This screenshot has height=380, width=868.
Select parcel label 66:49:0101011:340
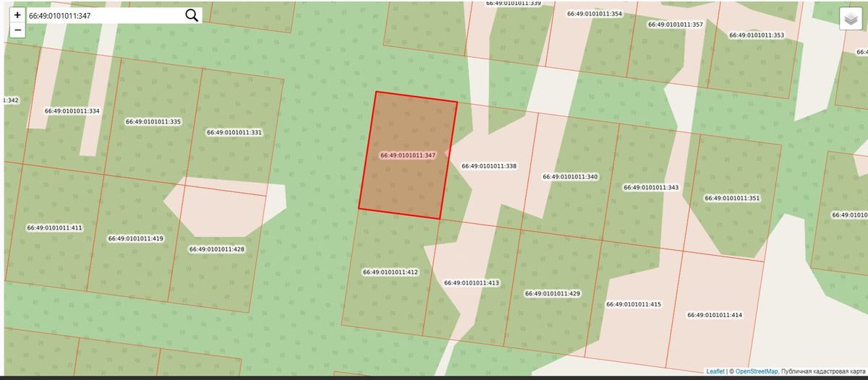[x=570, y=176]
